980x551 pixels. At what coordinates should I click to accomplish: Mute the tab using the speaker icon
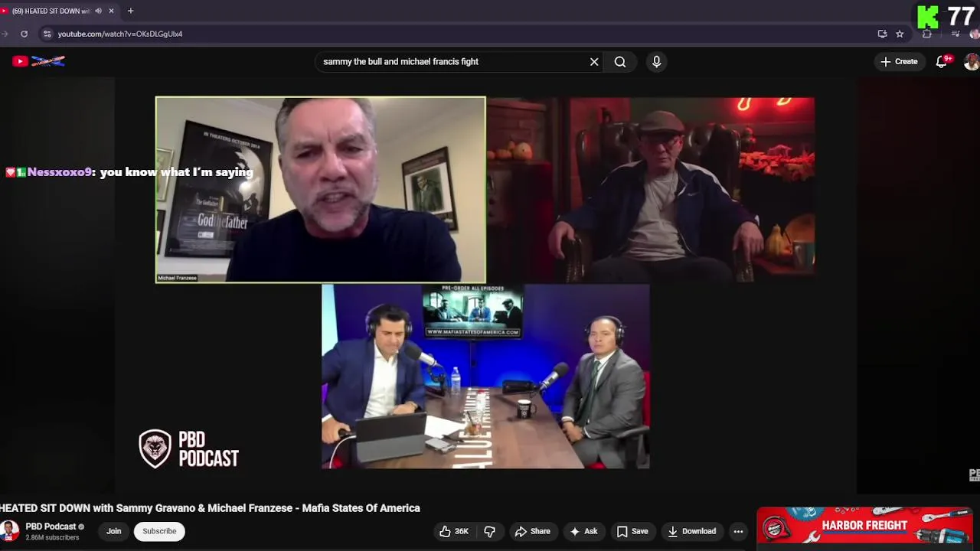coord(98,11)
